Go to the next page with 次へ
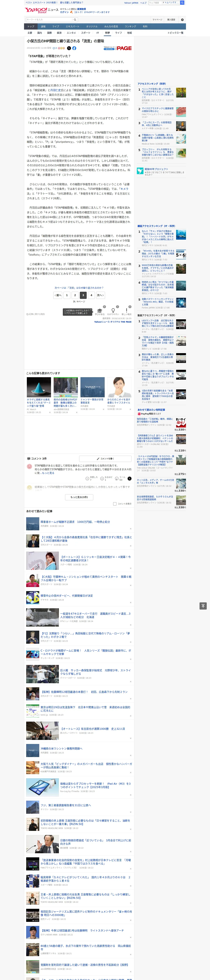Image resolution: width=210 pixels, height=980 pixels. point(100,295)
